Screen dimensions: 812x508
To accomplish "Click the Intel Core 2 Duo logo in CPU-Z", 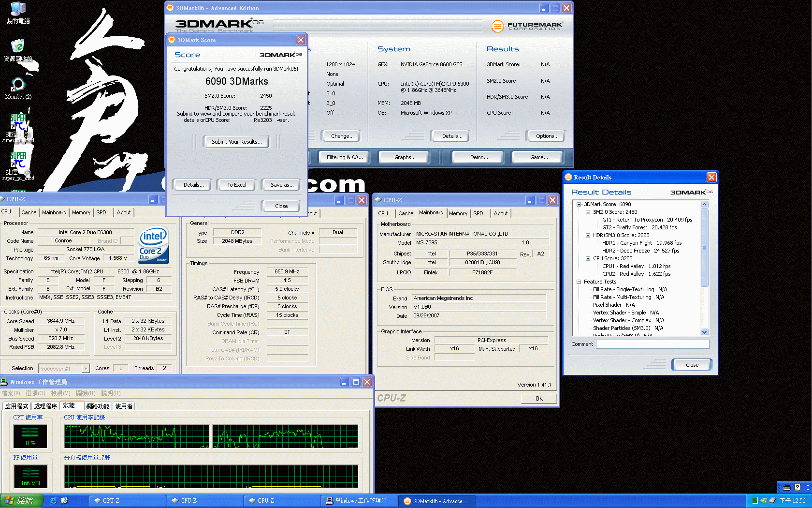I will tap(154, 245).
